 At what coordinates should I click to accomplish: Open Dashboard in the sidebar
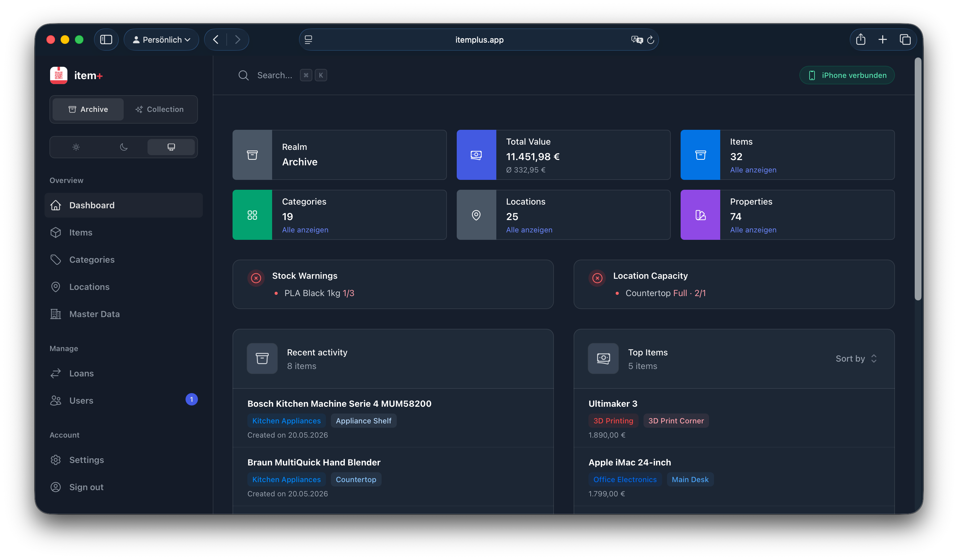click(124, 205)
